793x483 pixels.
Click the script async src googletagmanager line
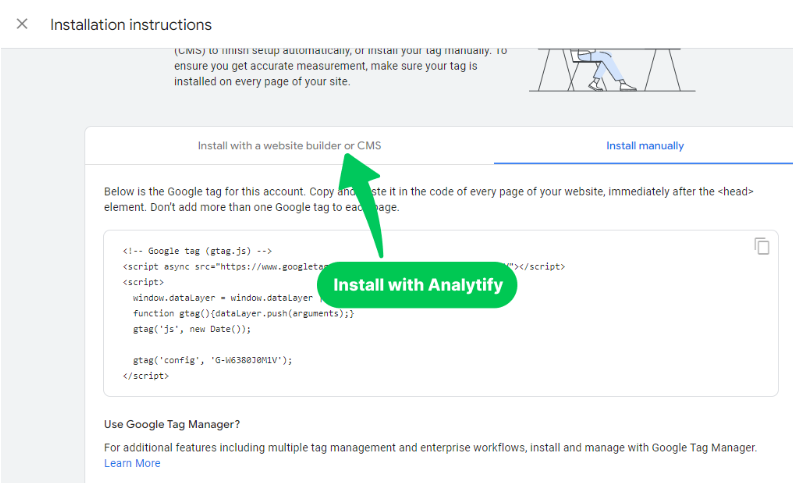(x=343, y=267)
